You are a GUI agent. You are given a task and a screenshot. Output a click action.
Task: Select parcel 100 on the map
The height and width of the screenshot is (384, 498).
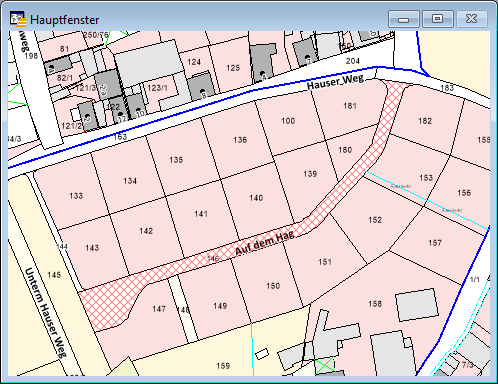[288, 121]
